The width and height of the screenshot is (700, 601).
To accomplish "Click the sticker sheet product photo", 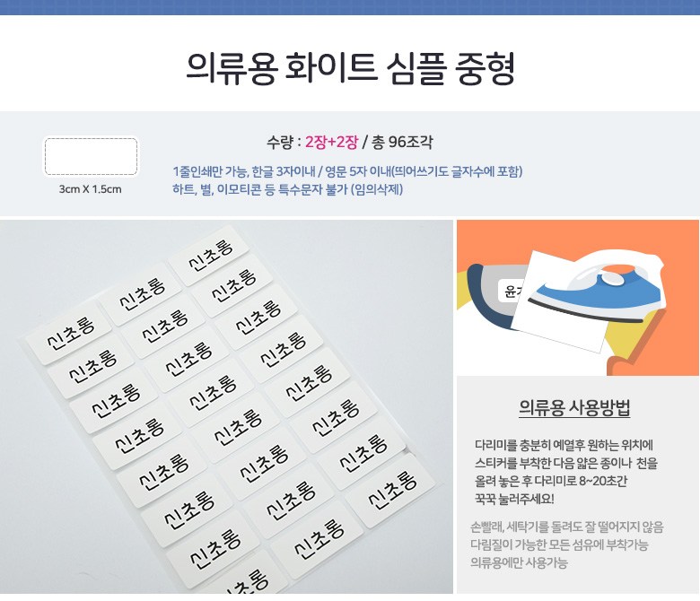I will tap(226, 406).
